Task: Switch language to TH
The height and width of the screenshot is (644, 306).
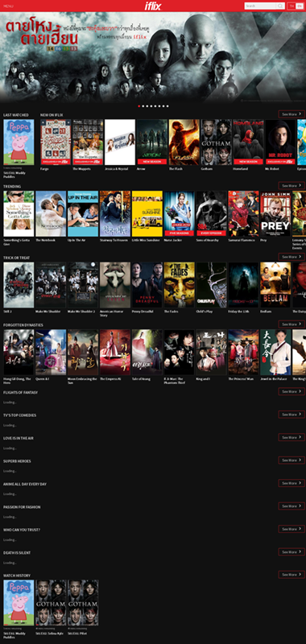Action: pyautogui.click(x=292, y=6)
